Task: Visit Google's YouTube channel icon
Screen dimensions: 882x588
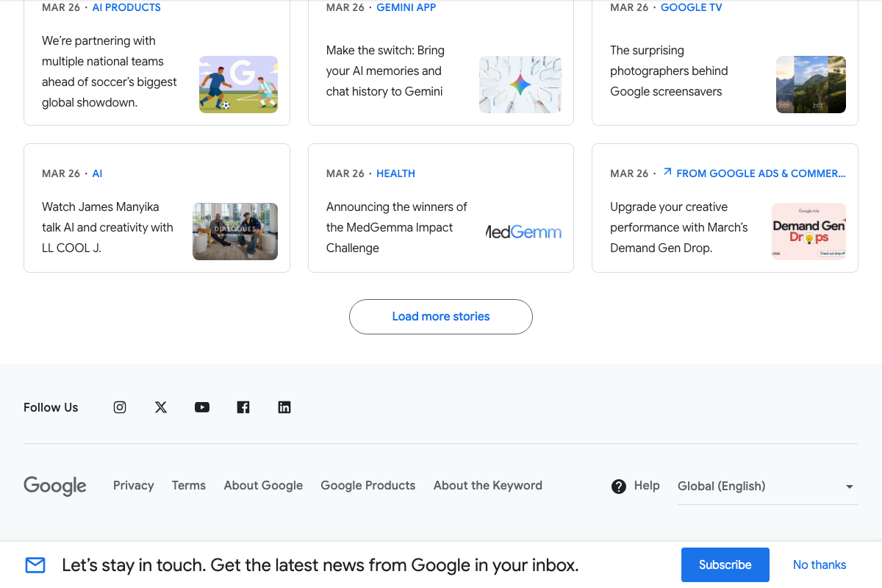Action: 202,407
